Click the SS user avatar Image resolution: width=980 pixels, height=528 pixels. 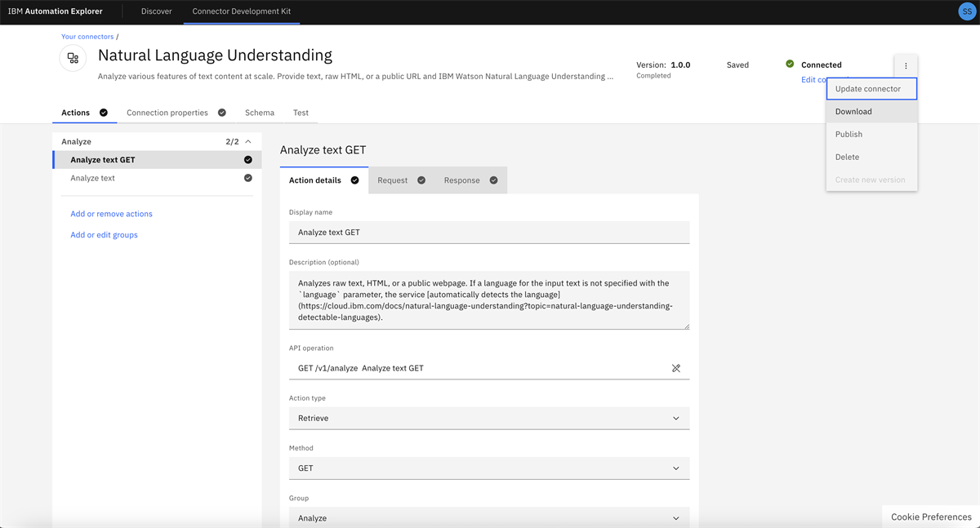pos(966,11)
